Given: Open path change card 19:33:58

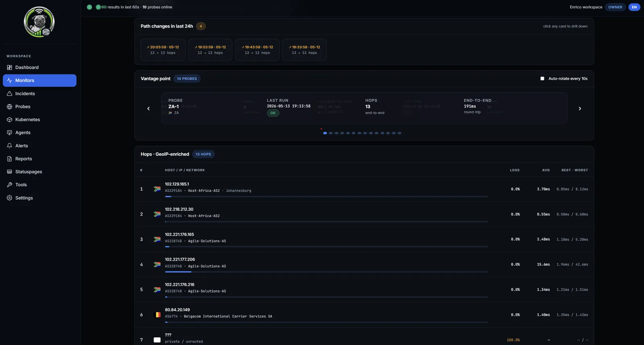Looking at the screenshot, I should coord(304,50).
